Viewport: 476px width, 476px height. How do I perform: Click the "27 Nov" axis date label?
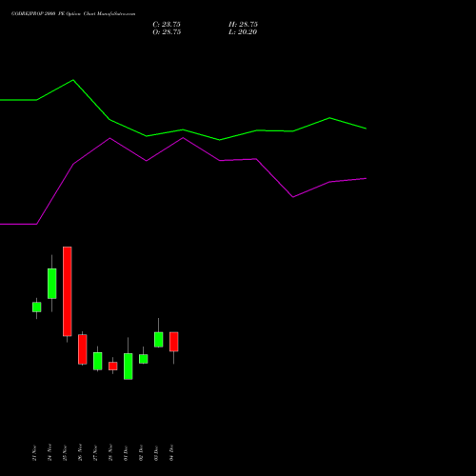click(95, 453)
